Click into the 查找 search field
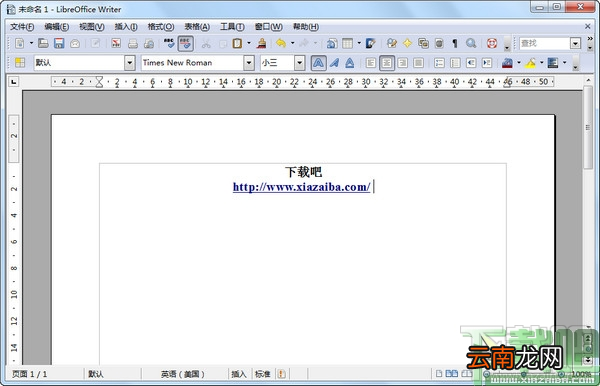Viewport: 600px width, 386px height. [545, 43]
